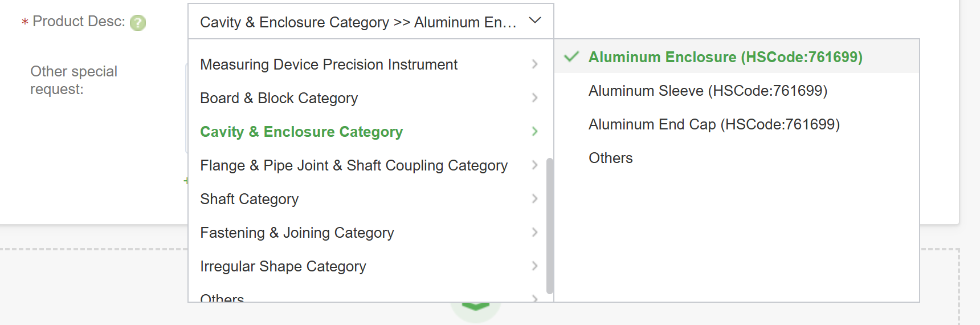Expand the Measuring Device Precision Instrument chevron
The image size is (980, 325).
[534, 64]
